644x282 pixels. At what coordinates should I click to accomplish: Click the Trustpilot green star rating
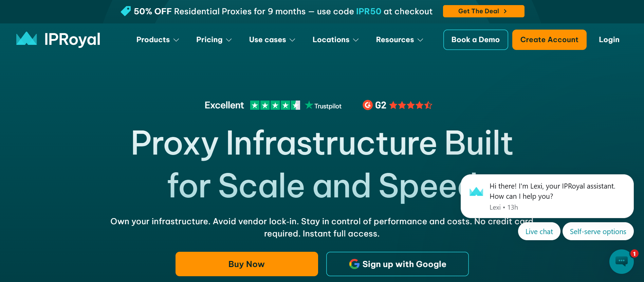pyautogui.click(x=275, y=105)
